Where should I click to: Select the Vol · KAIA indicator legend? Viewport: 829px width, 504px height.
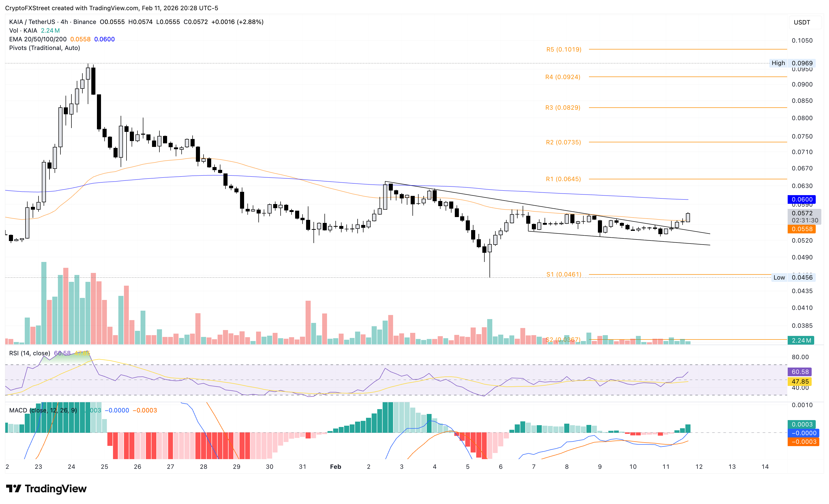(23, 31)
